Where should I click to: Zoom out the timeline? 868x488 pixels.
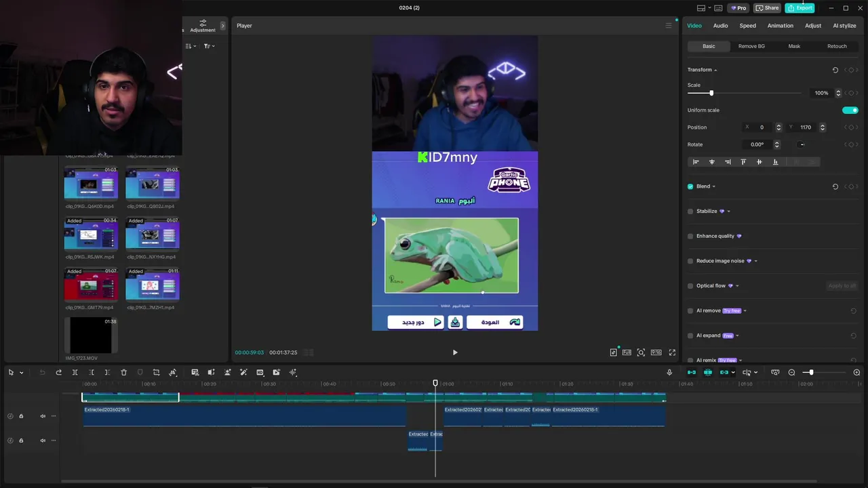pos(791,372)
